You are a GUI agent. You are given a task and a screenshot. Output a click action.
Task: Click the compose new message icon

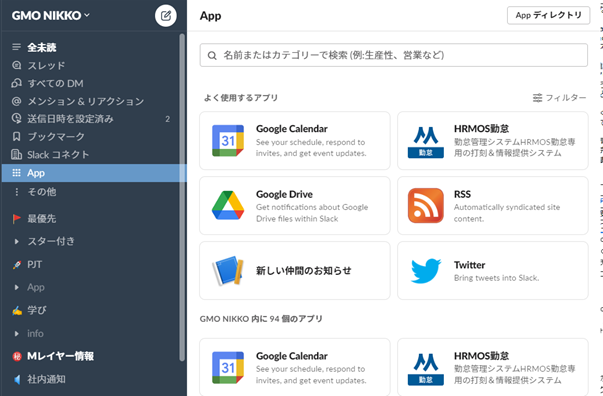click(x=166, y=15)
